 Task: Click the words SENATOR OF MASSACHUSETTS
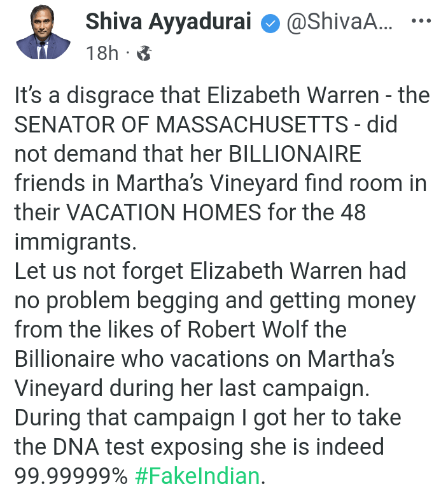(x=181, y=125)
